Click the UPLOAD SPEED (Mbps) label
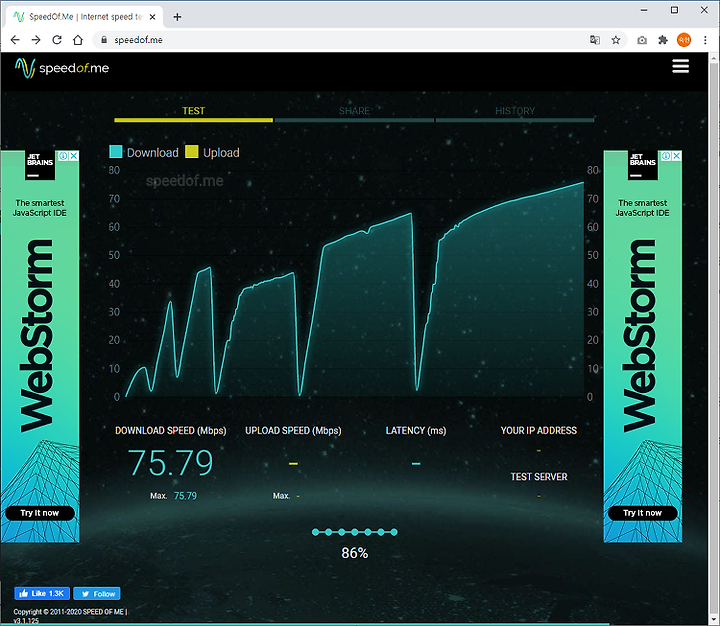 [x=293, y=431]
